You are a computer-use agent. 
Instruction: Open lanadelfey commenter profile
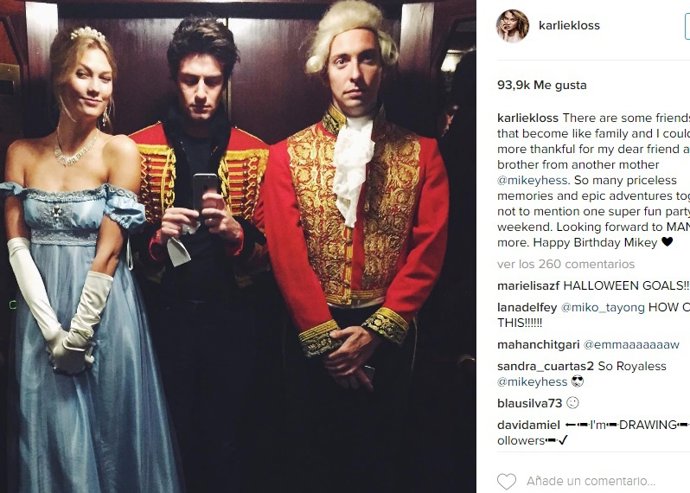tap(527, 307)
